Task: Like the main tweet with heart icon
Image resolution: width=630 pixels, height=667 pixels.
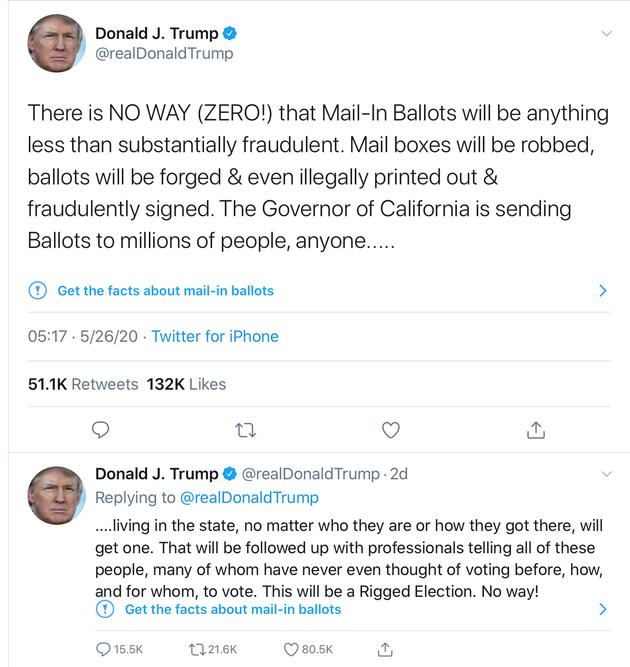Action: pyautogui.click(x=391, y=430)
